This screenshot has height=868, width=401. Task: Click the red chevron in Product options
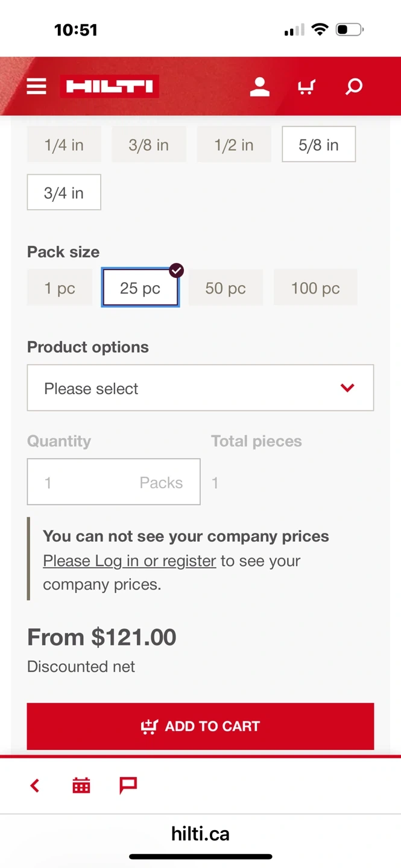347,388
